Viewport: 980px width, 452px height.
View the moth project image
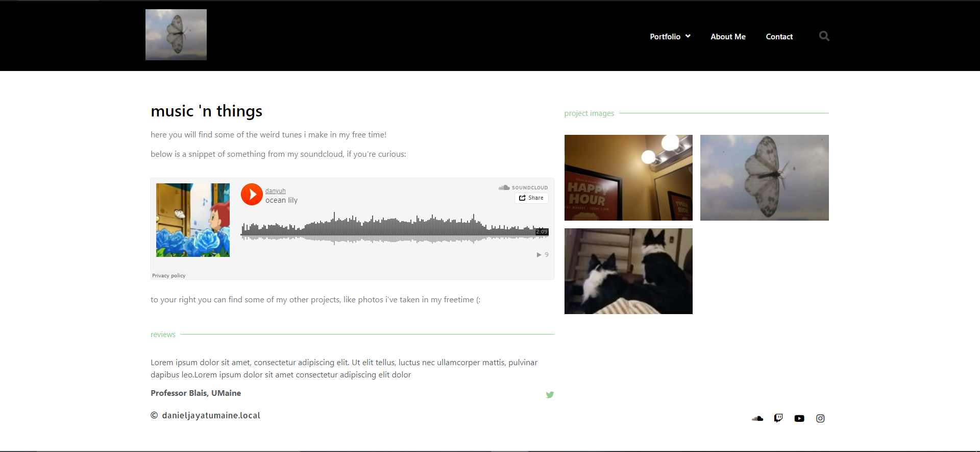pos(764,178)
